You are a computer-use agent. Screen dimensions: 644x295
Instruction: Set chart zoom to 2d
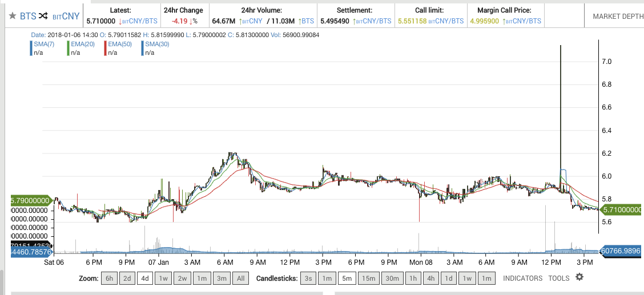(127, 278)
